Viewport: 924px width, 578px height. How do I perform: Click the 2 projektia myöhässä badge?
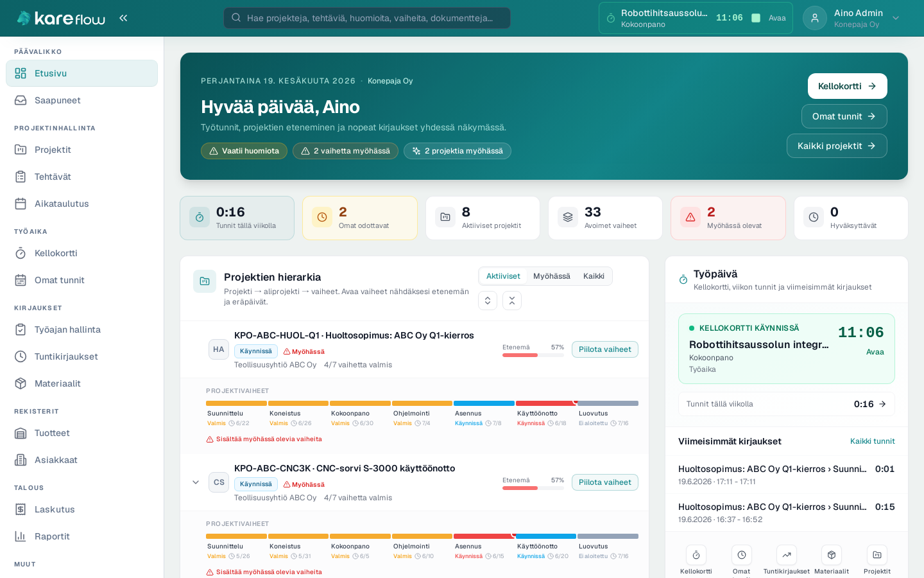458,151
